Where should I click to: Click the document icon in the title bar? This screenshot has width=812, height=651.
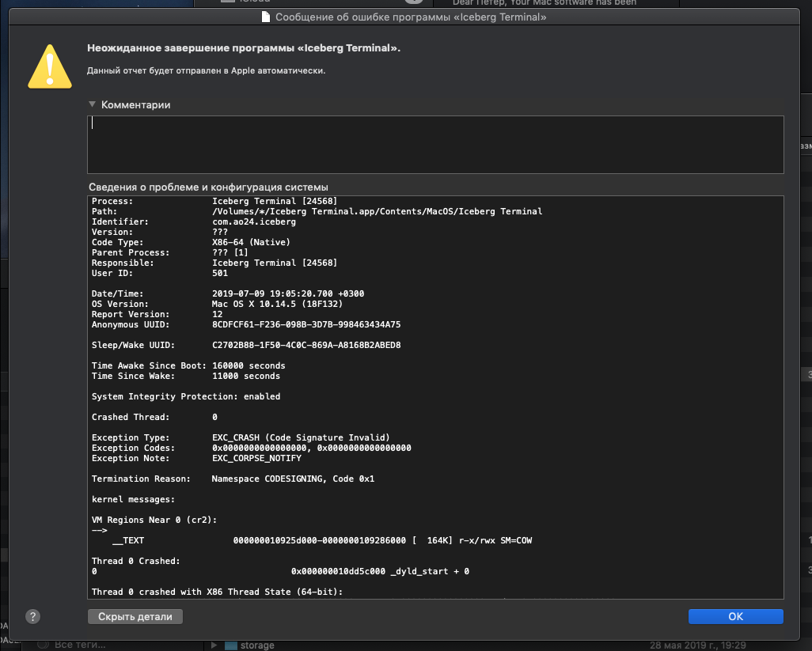266,17
